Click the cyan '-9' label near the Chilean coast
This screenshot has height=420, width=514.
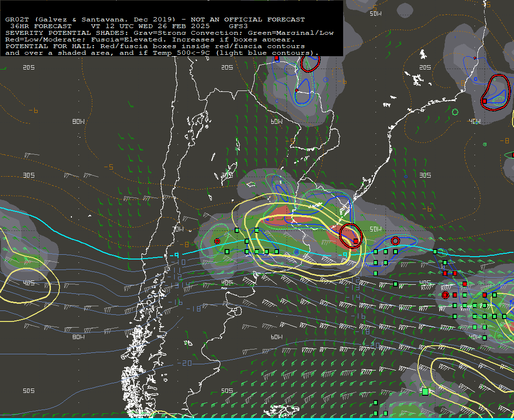(174, 255)
